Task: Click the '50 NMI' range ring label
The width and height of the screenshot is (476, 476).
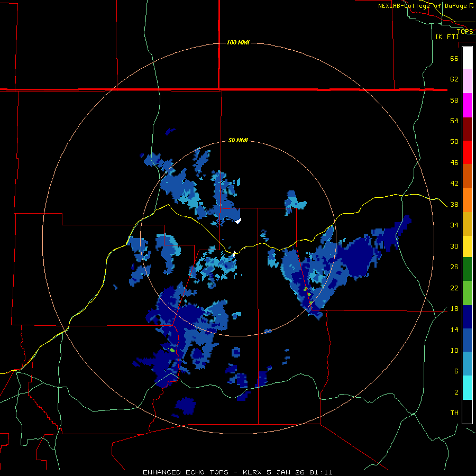Action: click(x=238, y=140)
